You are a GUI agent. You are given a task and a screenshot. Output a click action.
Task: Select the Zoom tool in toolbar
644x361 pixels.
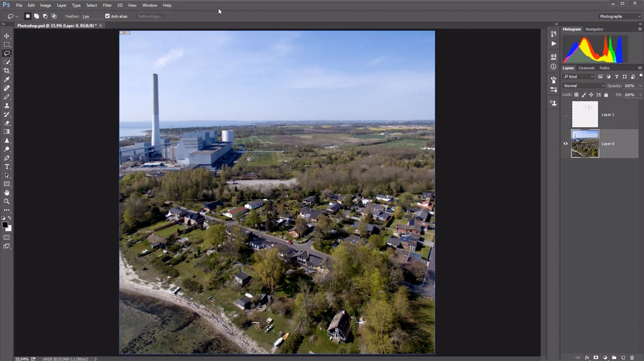[x=7, y=202]
